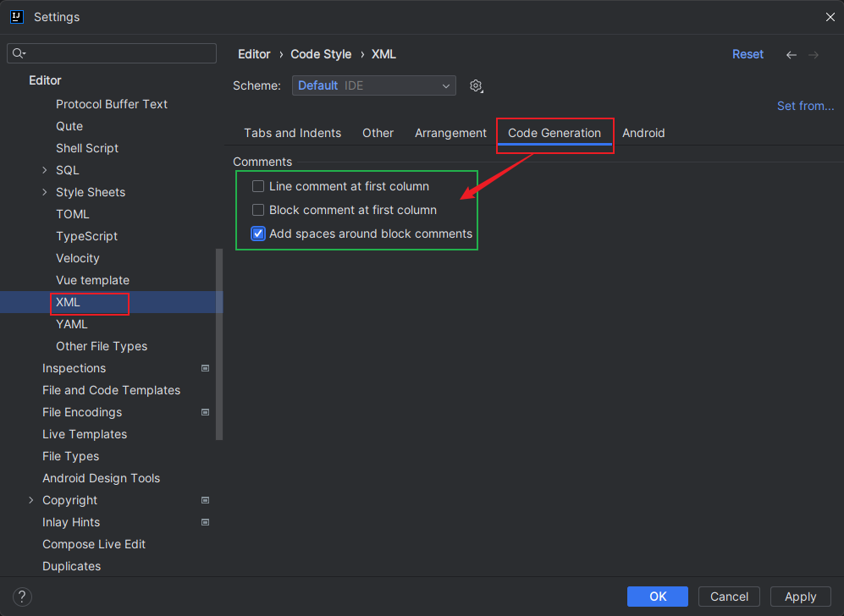Select Vue template code style
Screen dimensions: 844x616
point(92,281)
